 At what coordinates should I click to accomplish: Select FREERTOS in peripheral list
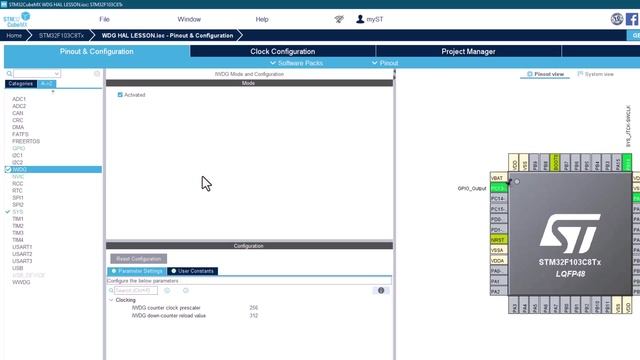tap(26, 141)
